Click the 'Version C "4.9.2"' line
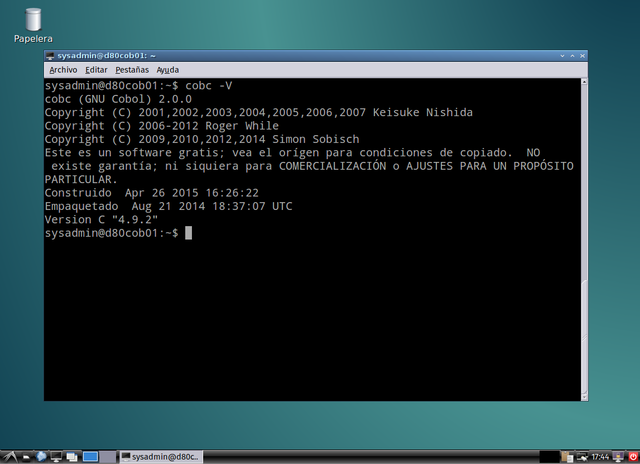 (101, 220)
